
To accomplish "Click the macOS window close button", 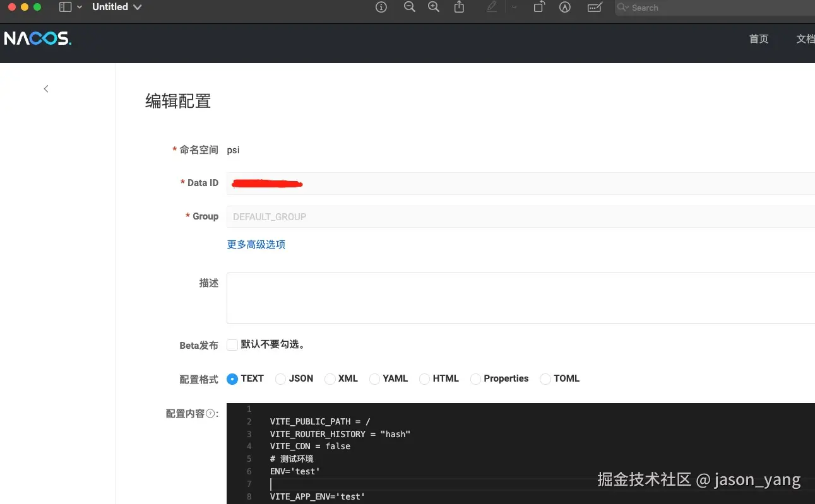I will (x=12, y=7).
